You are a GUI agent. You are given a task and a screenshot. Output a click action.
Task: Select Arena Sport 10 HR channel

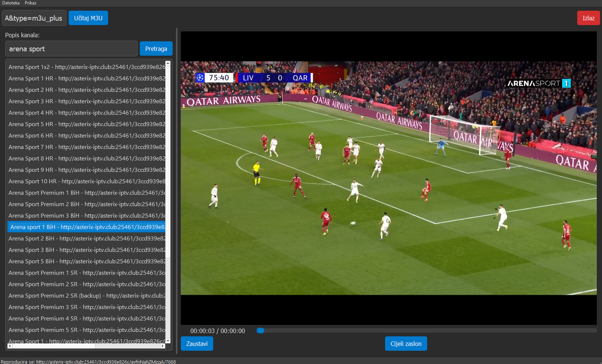tap(87, 181)
